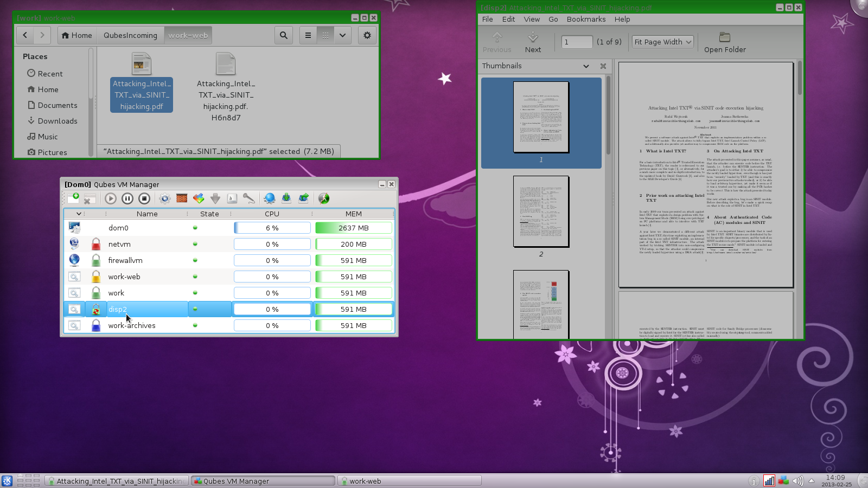868x488 pixels.
Task: Select the dom0 row in VM Manager
Action: [x=229, y=228]
